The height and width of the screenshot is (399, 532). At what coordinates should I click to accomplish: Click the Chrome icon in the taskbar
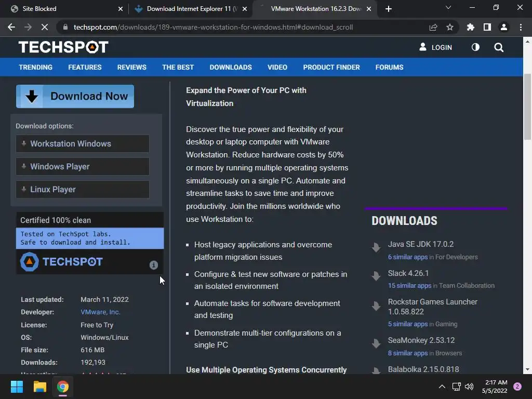pos(62,387)
